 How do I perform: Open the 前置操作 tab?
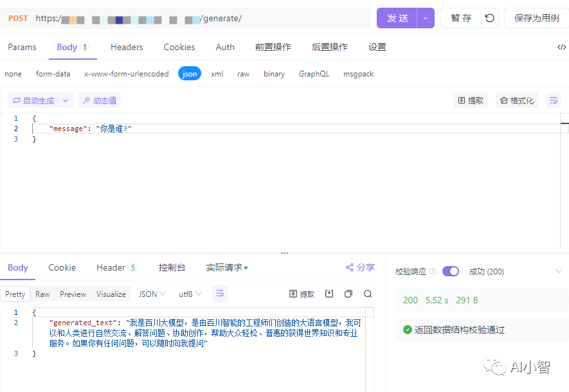pos(273,47)
